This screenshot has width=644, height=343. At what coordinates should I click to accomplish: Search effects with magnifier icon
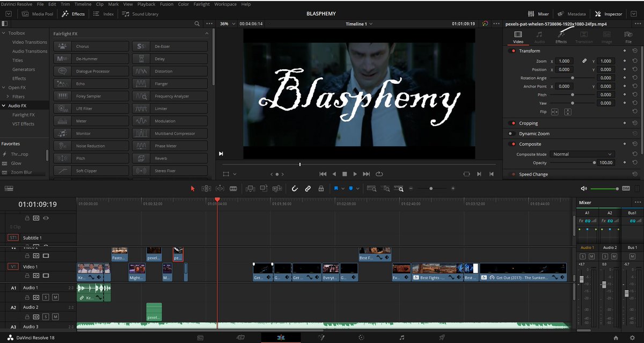(196, 24)
